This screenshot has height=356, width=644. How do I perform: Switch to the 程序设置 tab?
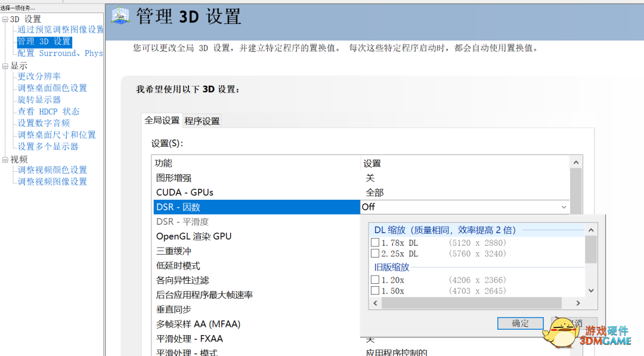(x=202, y=121)
